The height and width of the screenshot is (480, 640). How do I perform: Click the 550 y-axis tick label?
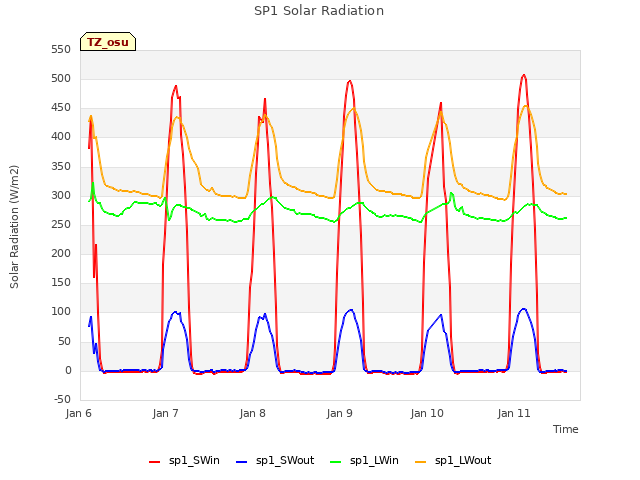point(61,50)
